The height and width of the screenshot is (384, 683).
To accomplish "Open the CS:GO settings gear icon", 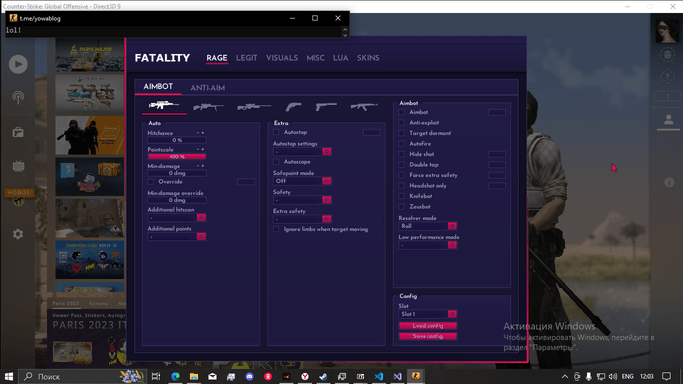I will (18, 234).
